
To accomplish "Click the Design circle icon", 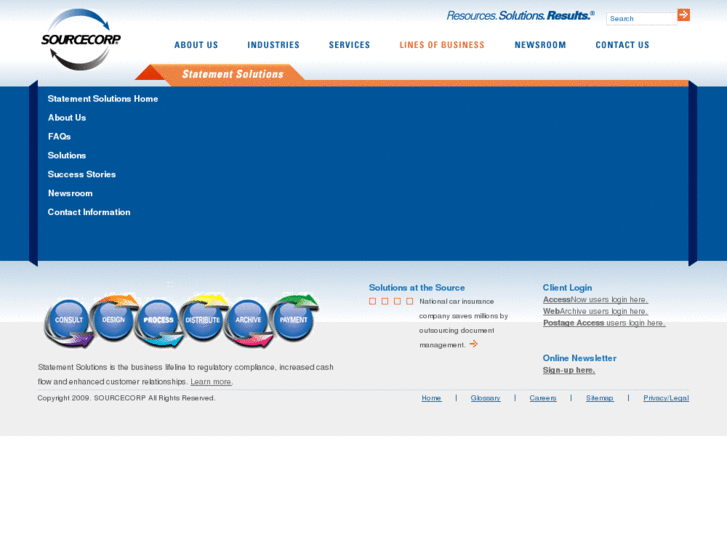I will click(113, 320).
